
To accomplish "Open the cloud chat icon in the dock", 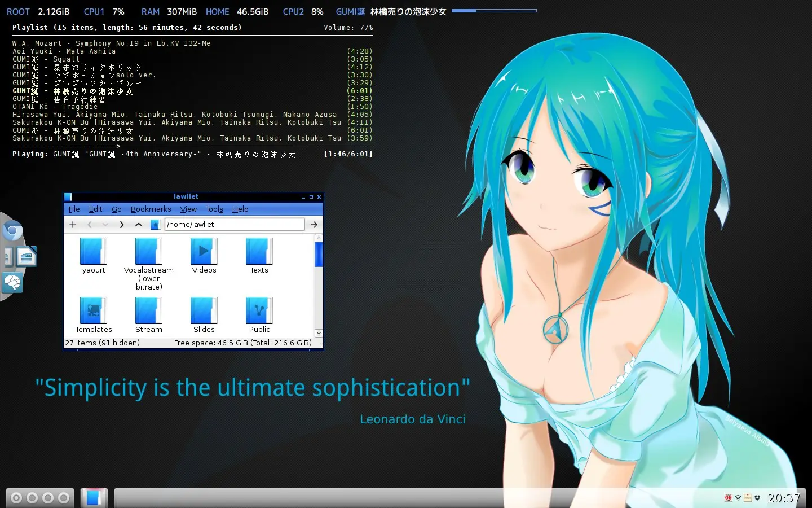I will click(x=12, y=283).
